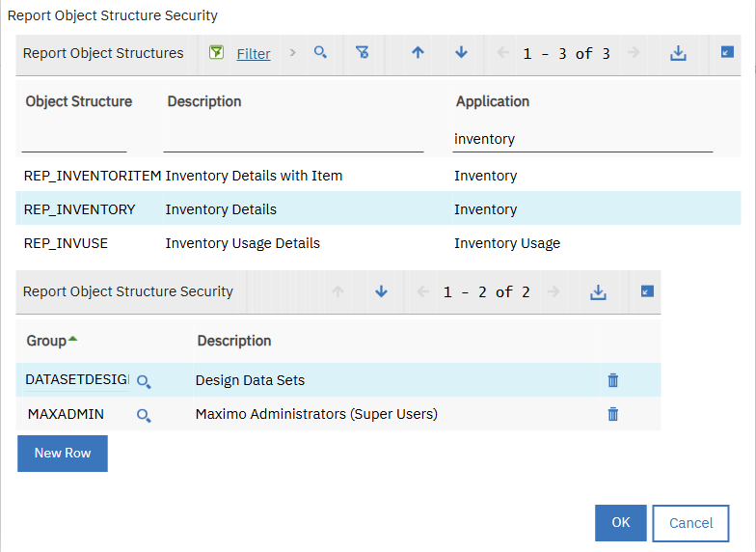Image resolution: width=756 pixels, height=552 pixels.
Task: Open the Filter link
Action: pyautogui.click(x=254, y=54)
